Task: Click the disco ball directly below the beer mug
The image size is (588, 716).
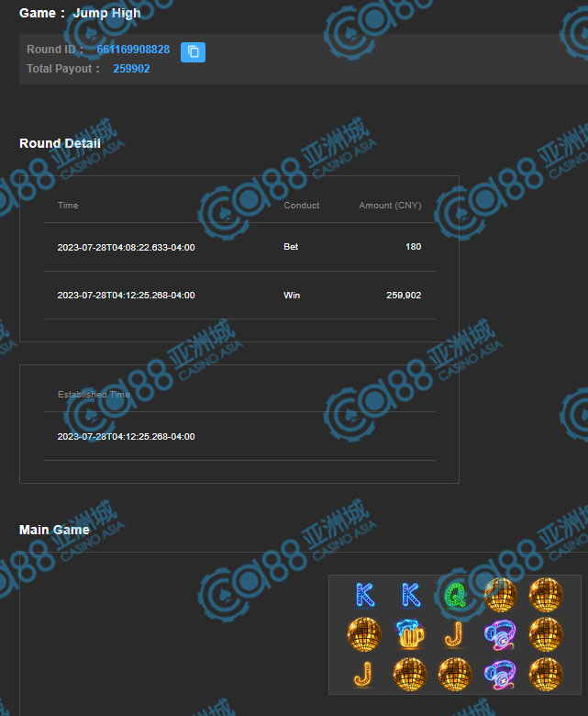Action: (x=410, y=675)
